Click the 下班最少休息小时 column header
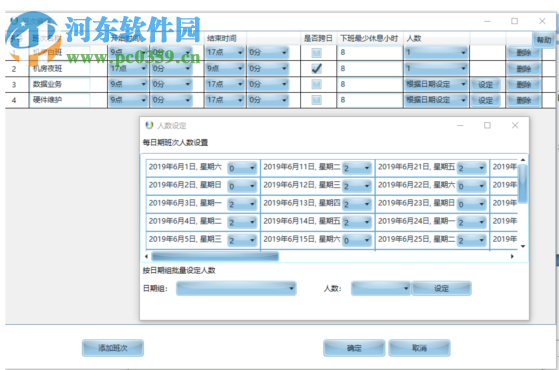 [x=369, y=38]
